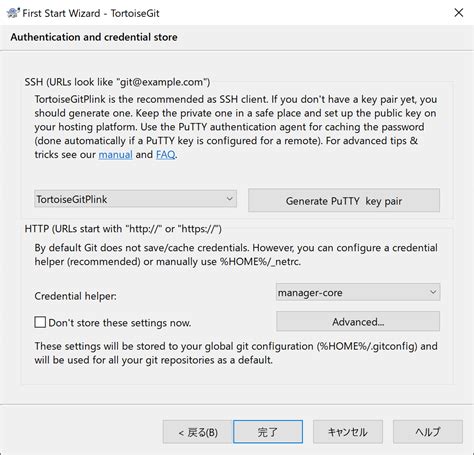
Task: Expand the credential helper chevron arrow
Action: click(x=433, y=292)
